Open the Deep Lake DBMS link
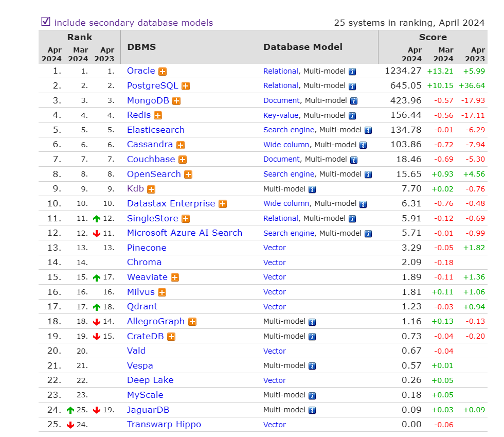Viewport: 504px width, 437px height. [150, 380]
